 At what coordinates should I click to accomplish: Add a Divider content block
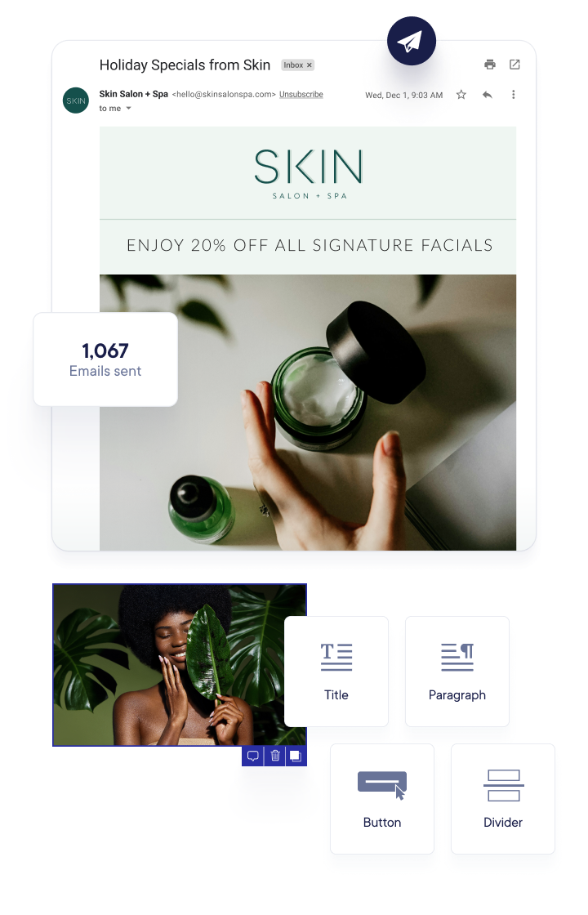tap(503, 798)
